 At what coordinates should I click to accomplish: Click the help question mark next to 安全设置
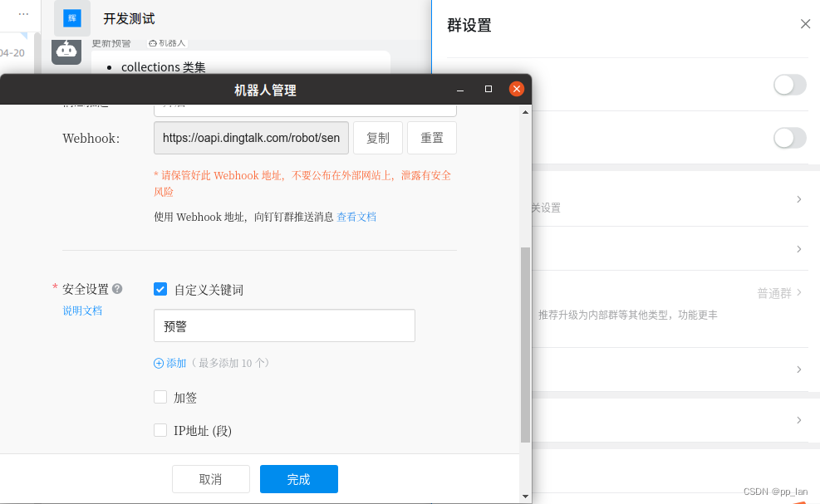click(118, 289)
